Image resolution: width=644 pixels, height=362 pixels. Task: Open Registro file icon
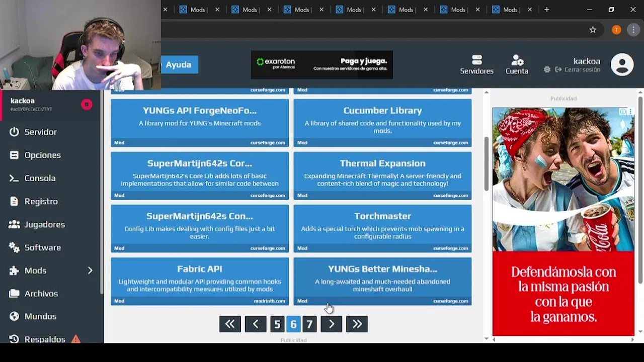14,201
